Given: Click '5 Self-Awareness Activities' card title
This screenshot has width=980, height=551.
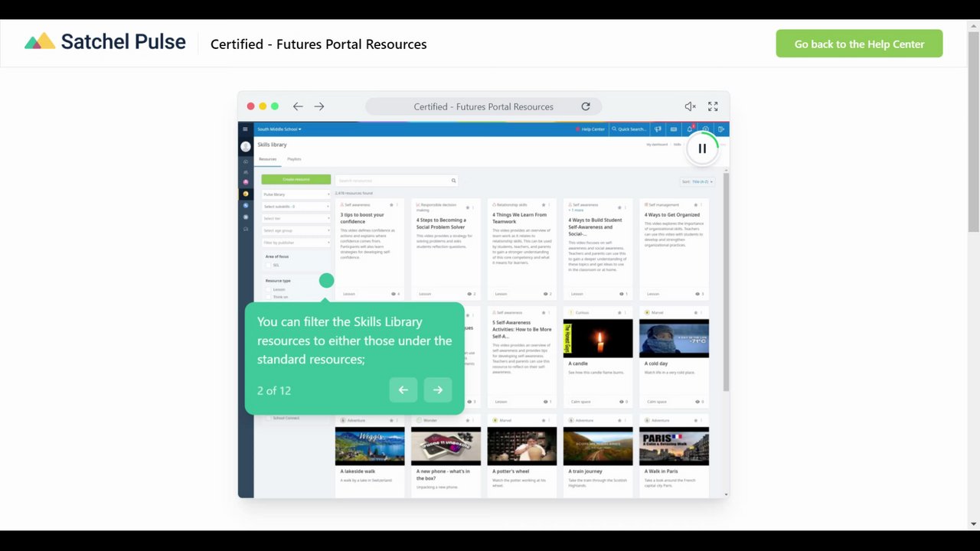Looking at the screenshot, I should 522,329.
